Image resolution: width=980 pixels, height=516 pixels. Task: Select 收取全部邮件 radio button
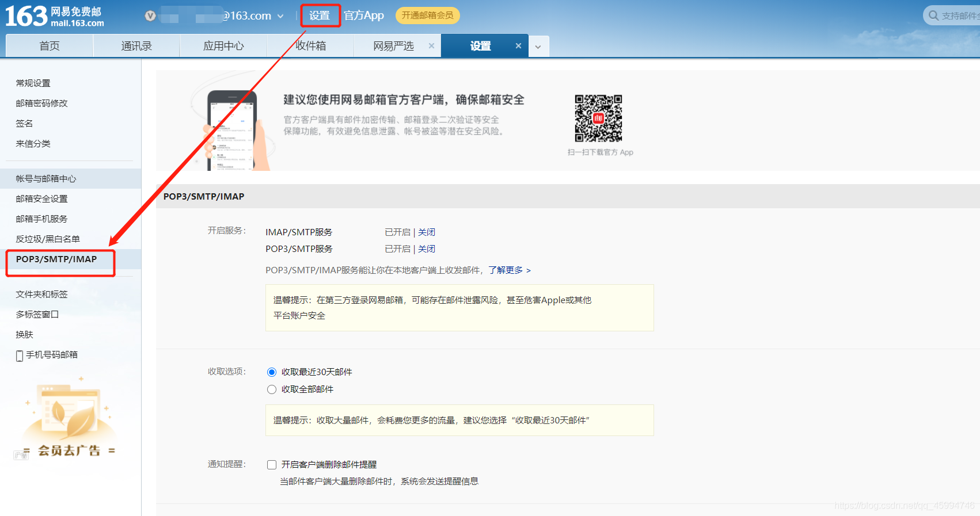[x=272, y=389]
